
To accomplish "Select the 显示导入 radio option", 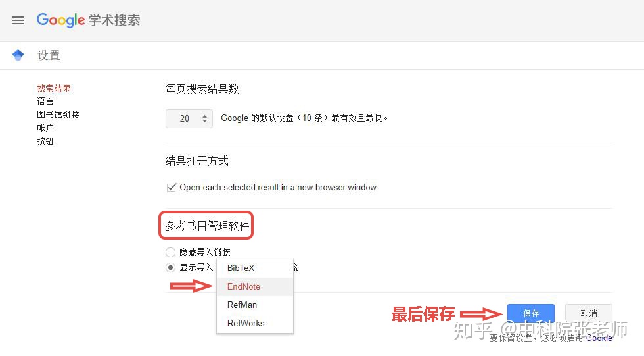I will (170, 268).
